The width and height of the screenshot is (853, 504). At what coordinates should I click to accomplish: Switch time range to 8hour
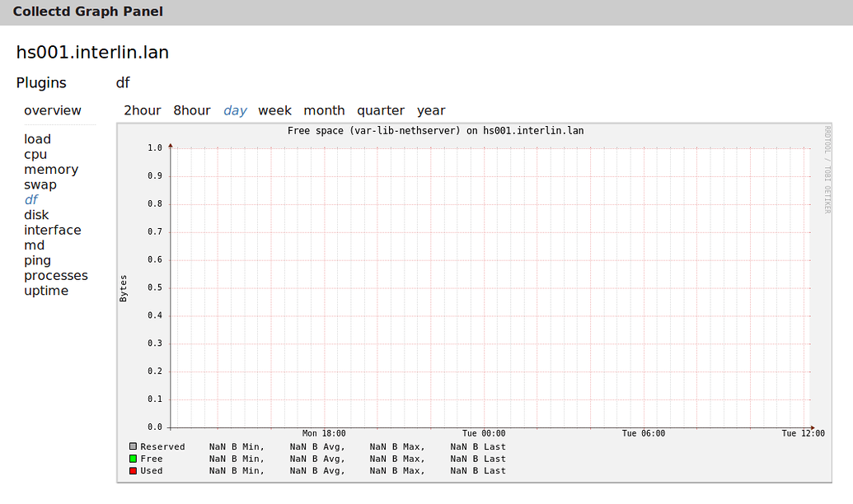pyautogui.click(x=192, y=110)
